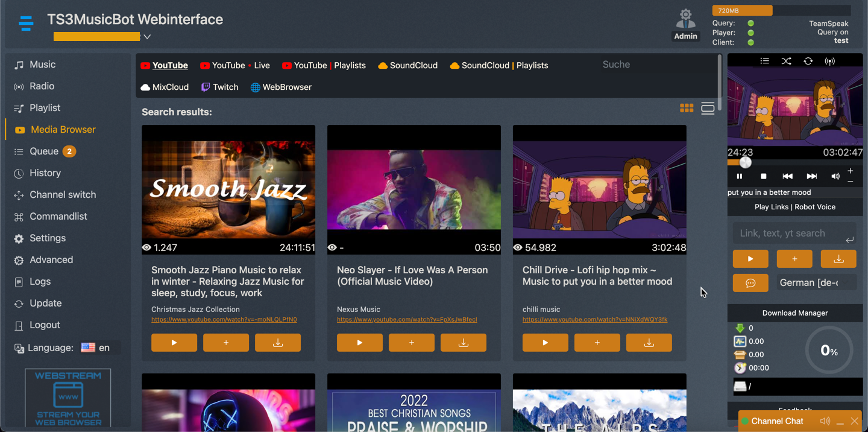Switch to YouTube Playlists tab
This screenshot has height=432, width=868.
(324, 65)
